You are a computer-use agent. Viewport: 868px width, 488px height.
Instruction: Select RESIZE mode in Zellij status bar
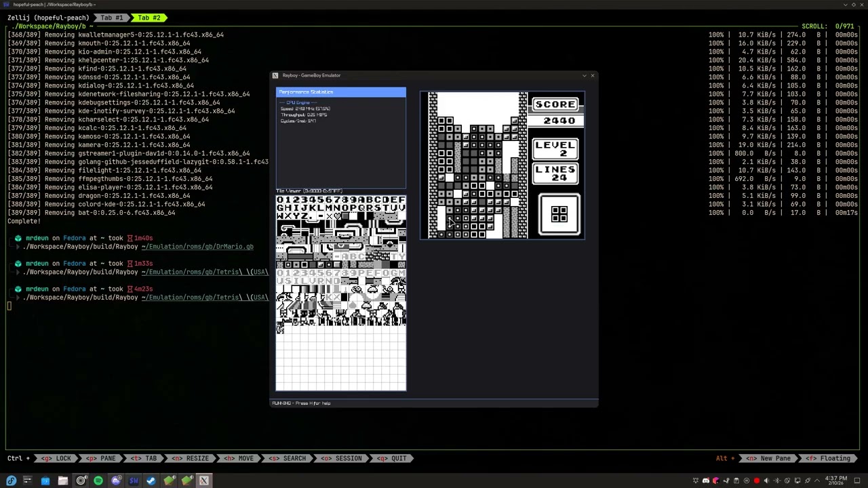click(x=191, y=458)
